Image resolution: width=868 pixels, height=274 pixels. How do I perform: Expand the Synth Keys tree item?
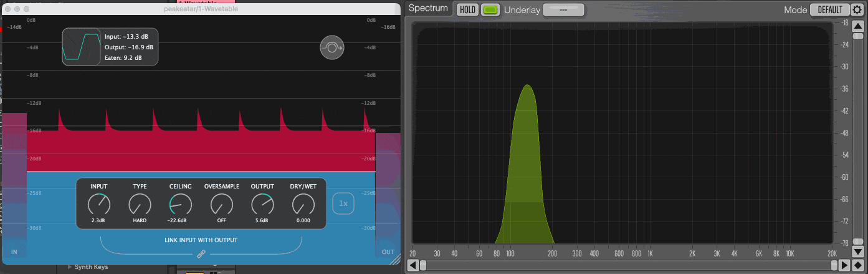pyautogui.click(x=70, y=267)
